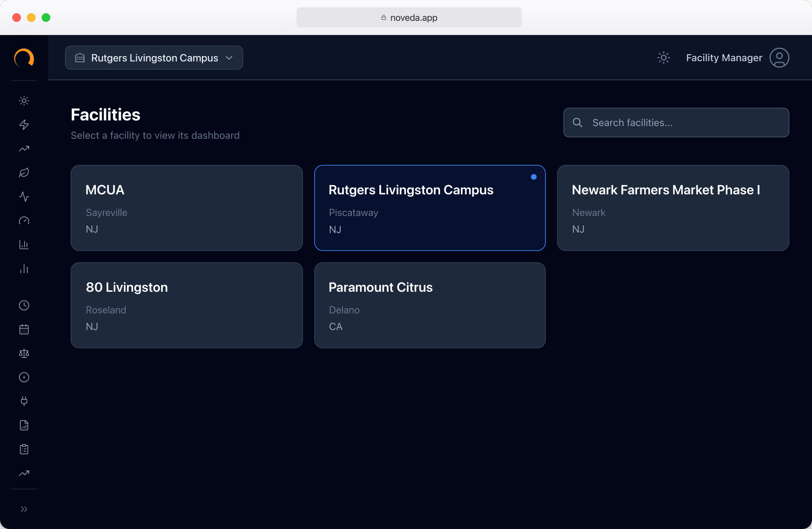Viewport: 812px width, 529px height.
Task: Expand sidebar with double chevron
Action: point(24,509)
